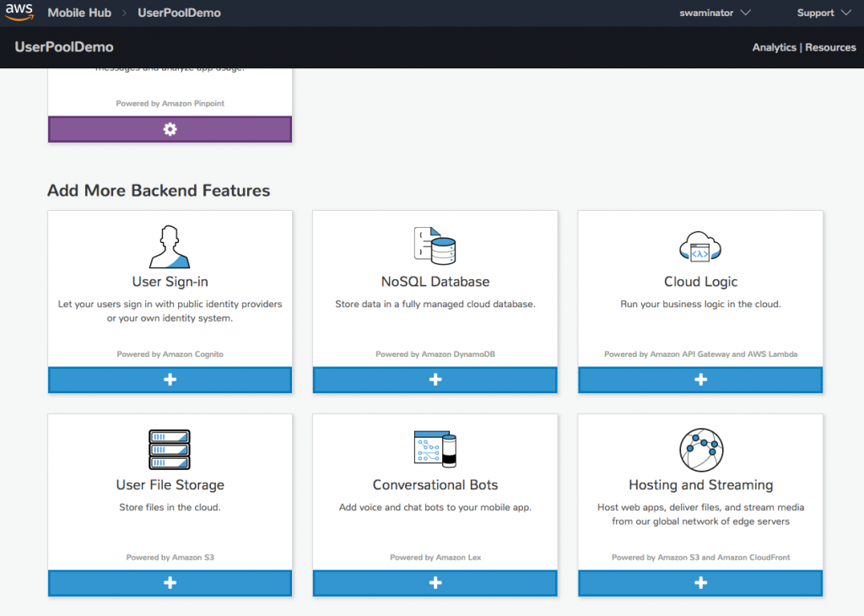Click the Conversational Bots icon

(435, 449)
